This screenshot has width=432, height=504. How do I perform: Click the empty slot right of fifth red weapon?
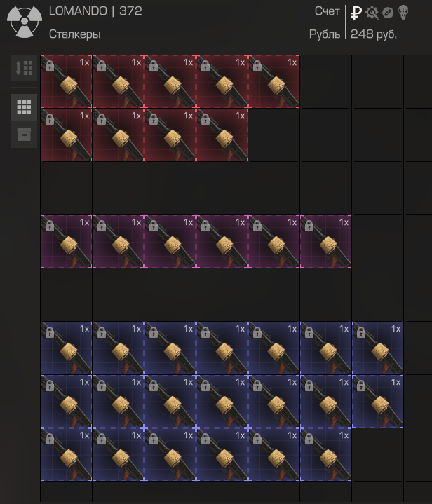[x=325, y=81]
